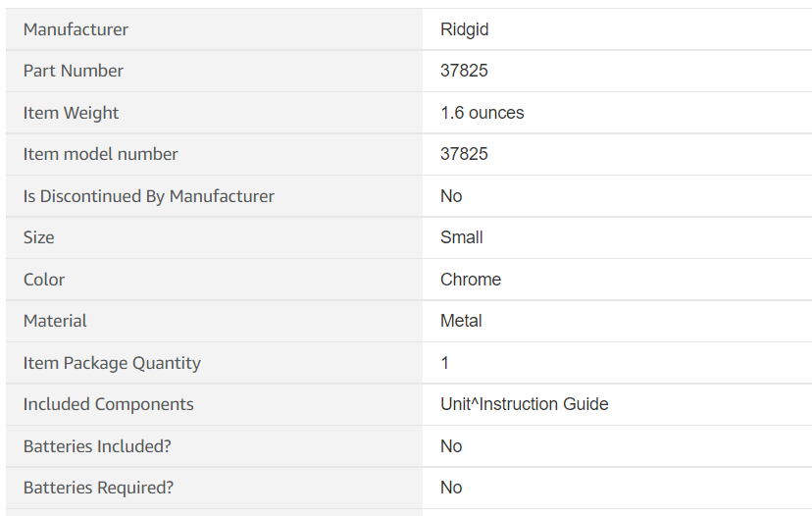Select the Small size value
This screenshot has width=812, height=516.
click(462, 237)
